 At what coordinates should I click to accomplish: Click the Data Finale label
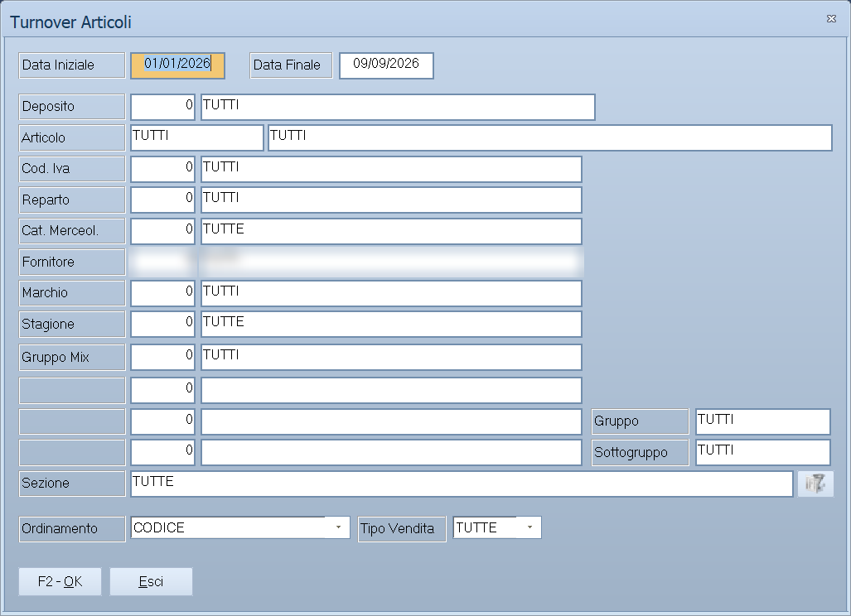pyautogui.click(x=291, y=65)
